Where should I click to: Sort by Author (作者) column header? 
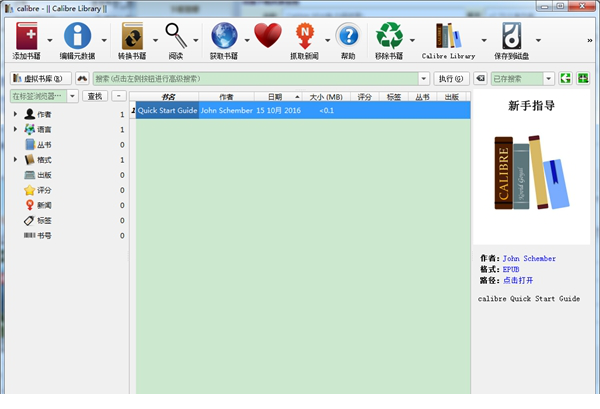(227, 97)
